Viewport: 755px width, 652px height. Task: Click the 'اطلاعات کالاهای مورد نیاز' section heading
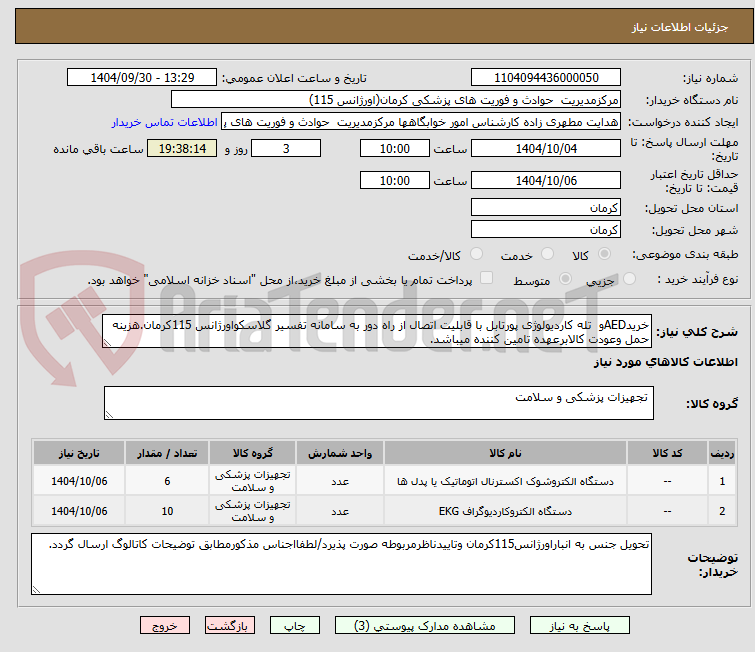(x=665, y=362)
